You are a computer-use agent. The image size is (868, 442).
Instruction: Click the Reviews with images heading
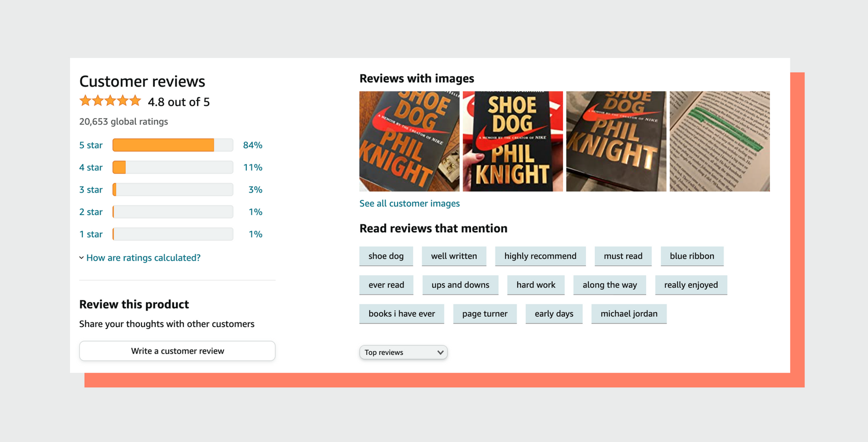pyautogui.click(x=417, y=78)
